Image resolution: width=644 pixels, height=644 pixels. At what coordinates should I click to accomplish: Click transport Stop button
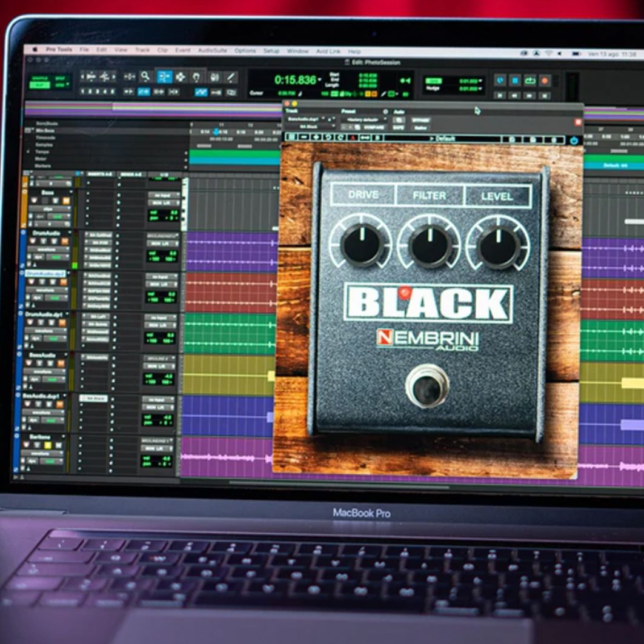515,81
